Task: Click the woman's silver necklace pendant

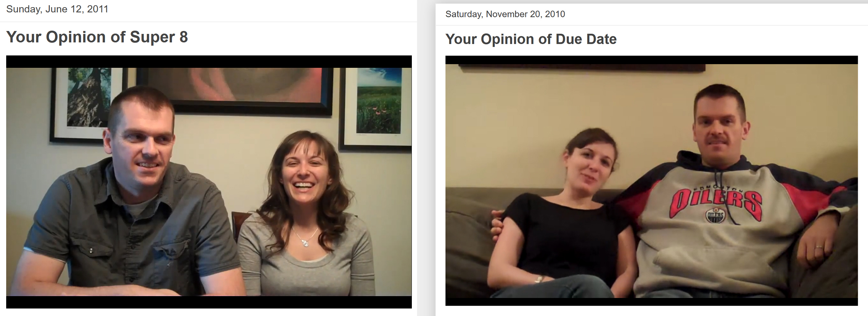Action: [x=305, y=242]
